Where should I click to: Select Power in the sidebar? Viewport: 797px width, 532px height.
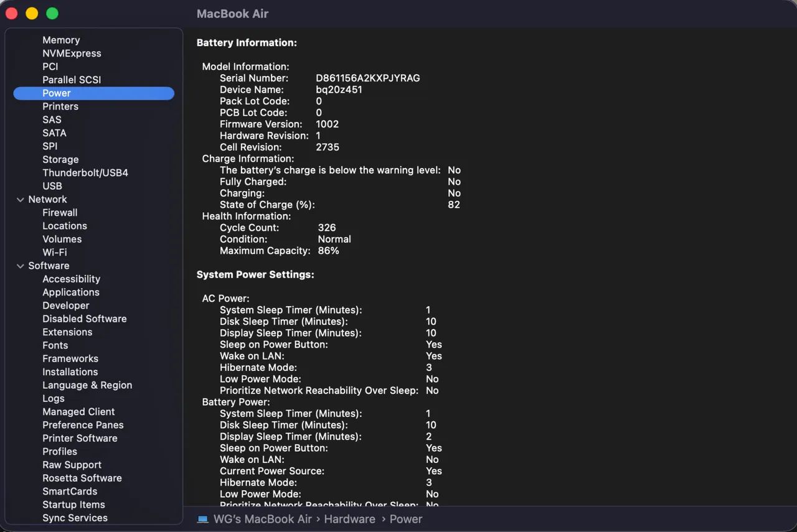[93, 93]
